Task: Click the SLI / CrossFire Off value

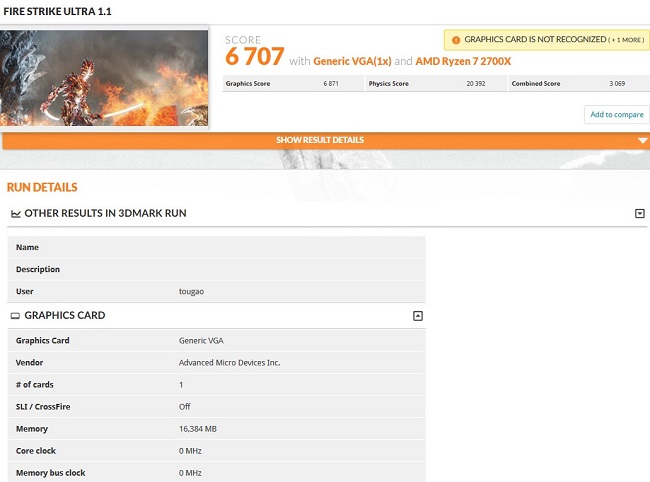Action: [x=184, y=407]
